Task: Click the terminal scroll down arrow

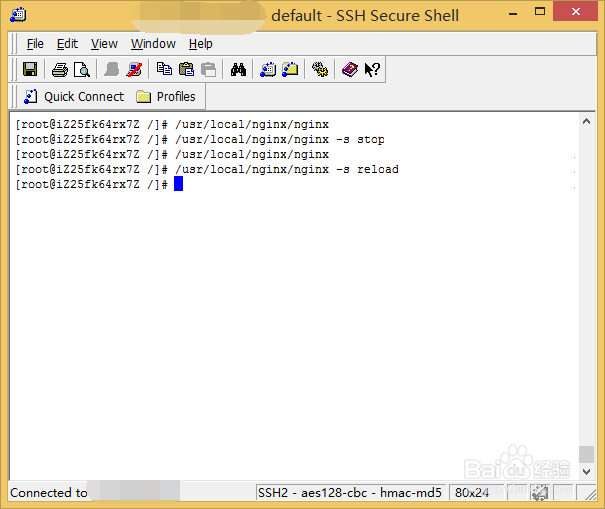Action: (586, 472)
